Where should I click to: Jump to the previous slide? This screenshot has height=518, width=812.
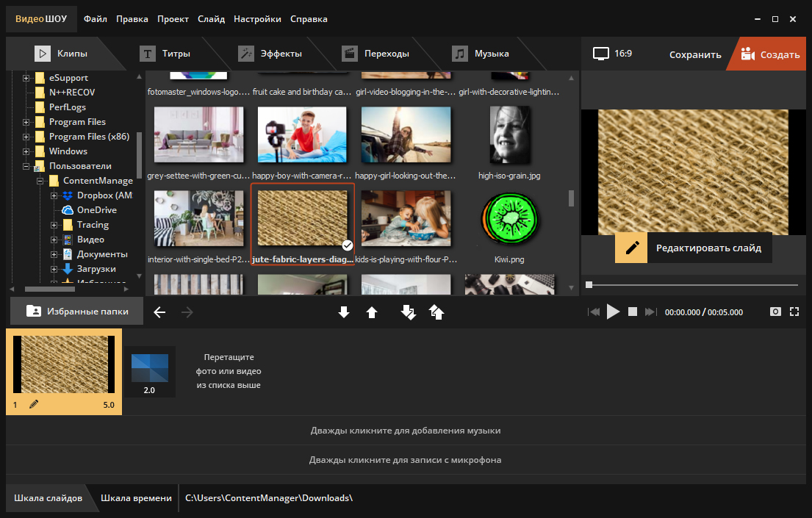594,312
